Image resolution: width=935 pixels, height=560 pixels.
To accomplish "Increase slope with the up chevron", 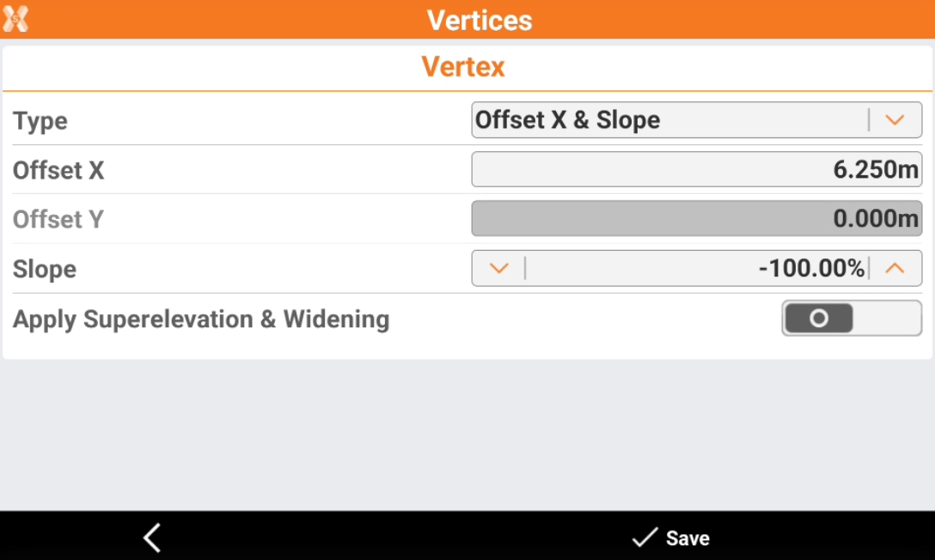I will [895, 269].
